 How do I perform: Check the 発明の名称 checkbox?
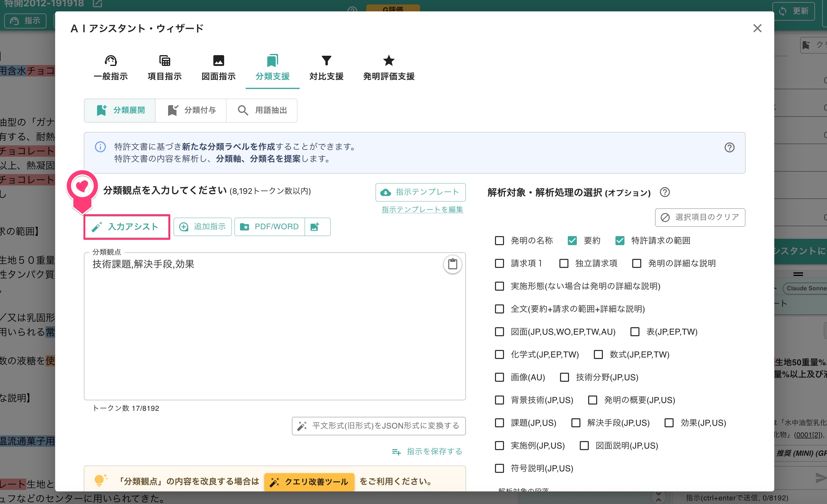[499, 241]
